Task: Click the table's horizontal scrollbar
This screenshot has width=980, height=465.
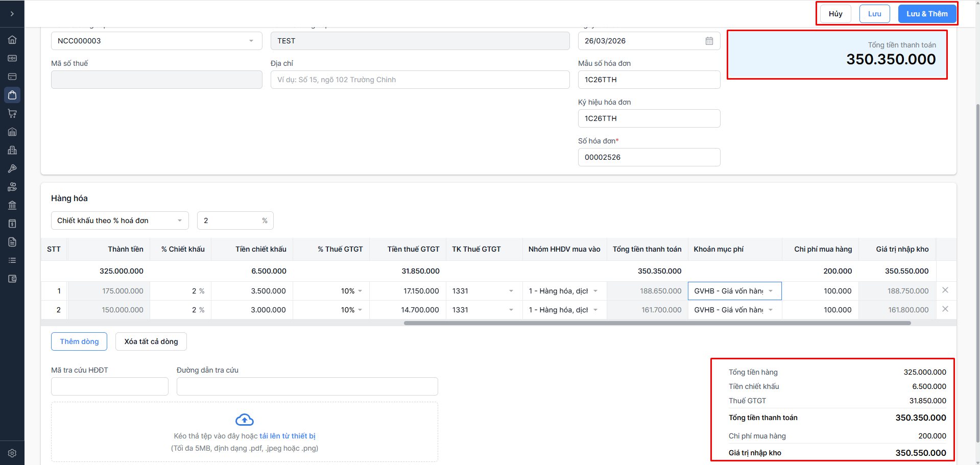Action: [657, 323]
